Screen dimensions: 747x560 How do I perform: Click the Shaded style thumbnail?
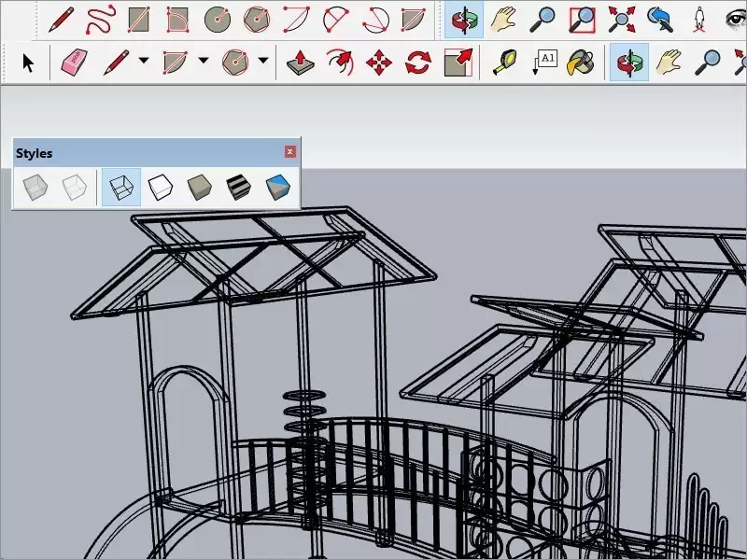(x=201, y=185)
